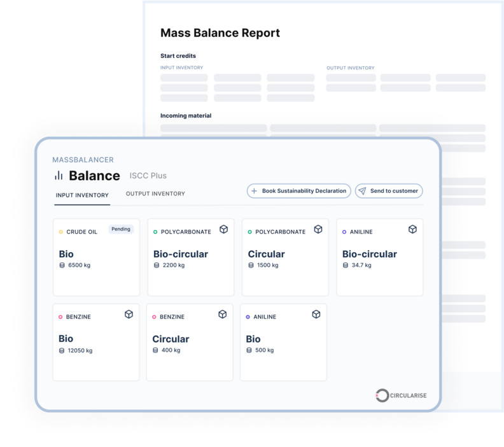The image size is (504, 447).
Task: Switch to the Output Inventory tab
Action: (155, 194)
